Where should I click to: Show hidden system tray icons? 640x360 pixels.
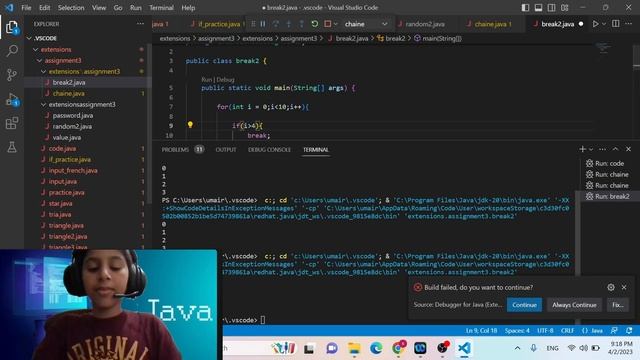518,348
